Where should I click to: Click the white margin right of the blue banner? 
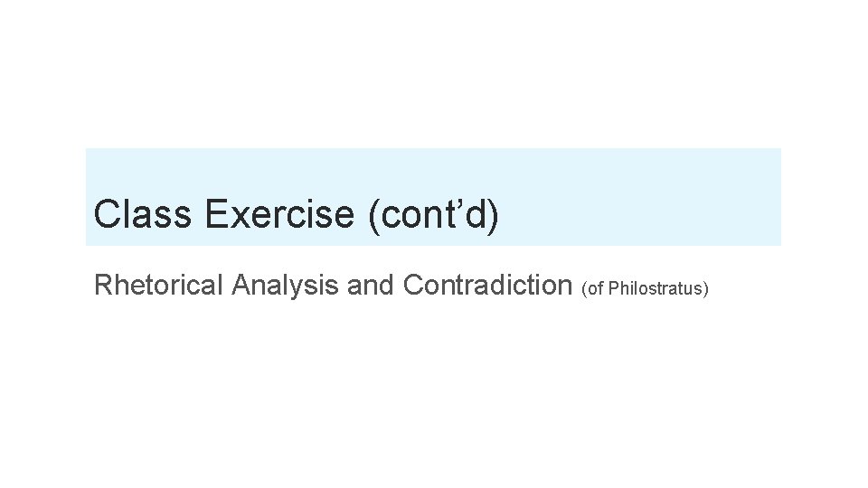click(x=823, y=197)
